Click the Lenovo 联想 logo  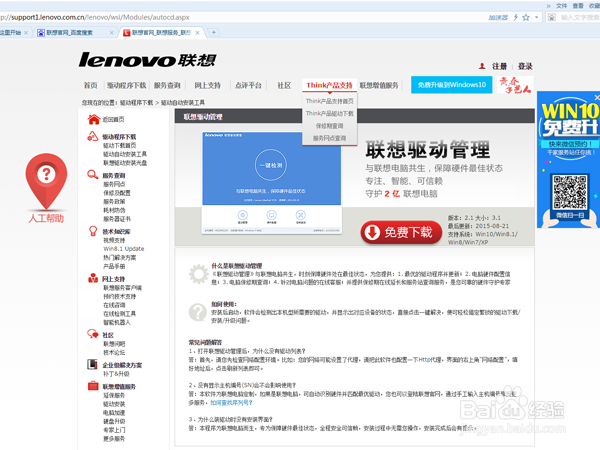(147, 60)
